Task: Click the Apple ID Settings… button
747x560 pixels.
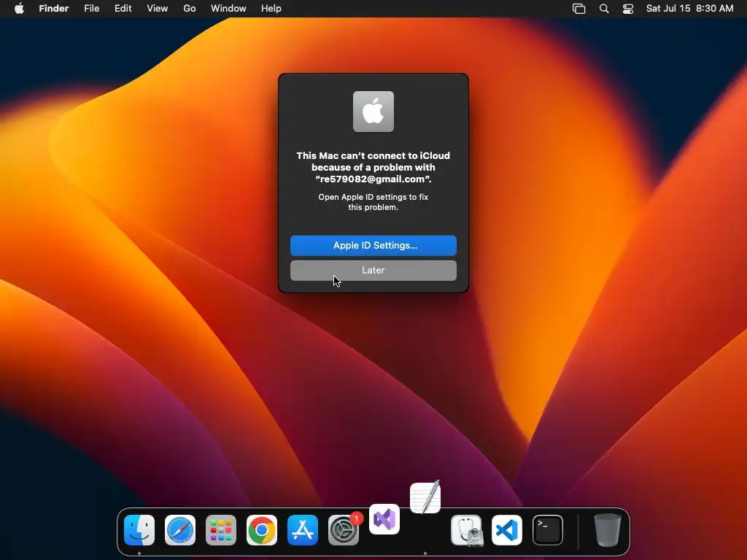Action: [373, 245]
